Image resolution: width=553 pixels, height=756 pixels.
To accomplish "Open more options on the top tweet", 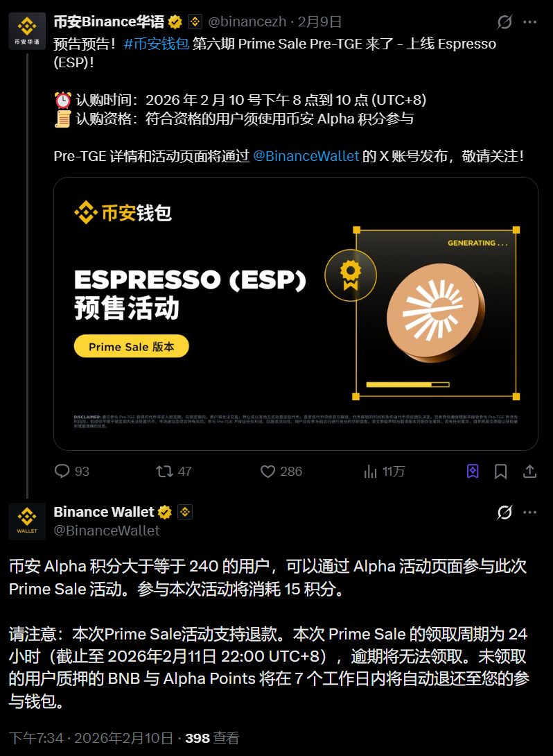I will (x=530, y=22).
